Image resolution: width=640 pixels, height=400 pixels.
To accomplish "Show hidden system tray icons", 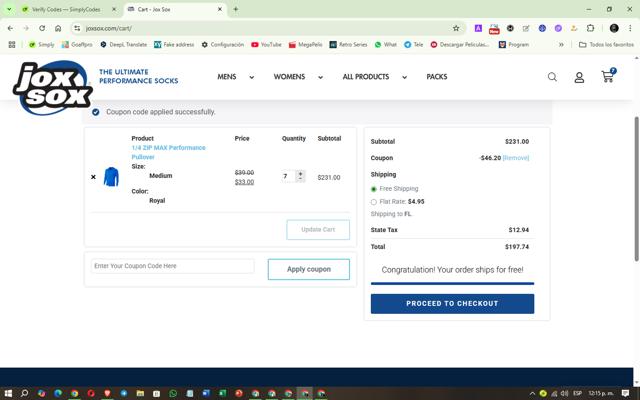I will click(532, 393).
